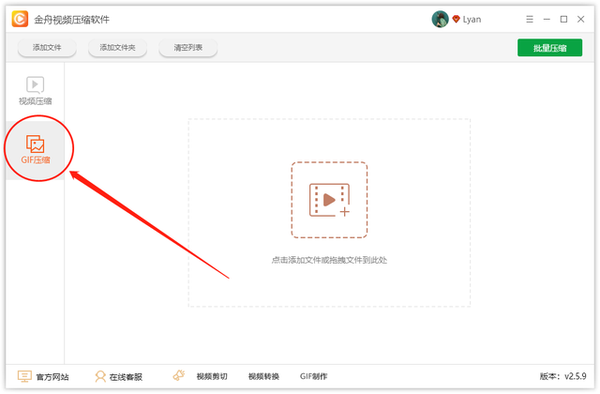600x394 pixels.
Task: Click the 在线客服 person icon
Action: [x=100, y=376]
